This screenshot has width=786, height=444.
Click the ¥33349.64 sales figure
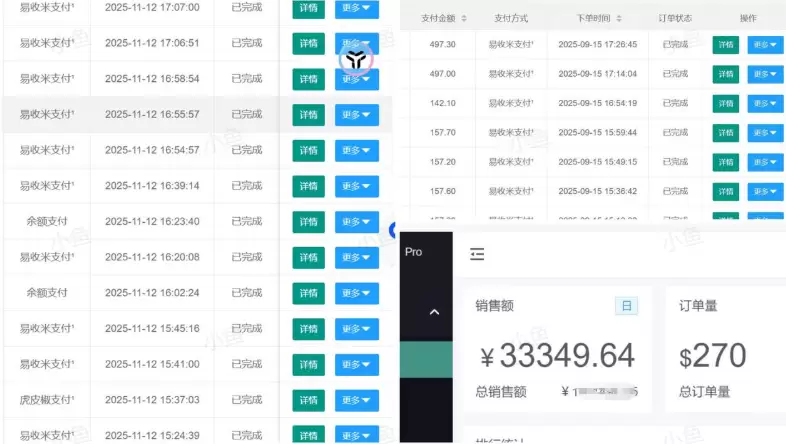pyautogui.click(x=558, y=355)
